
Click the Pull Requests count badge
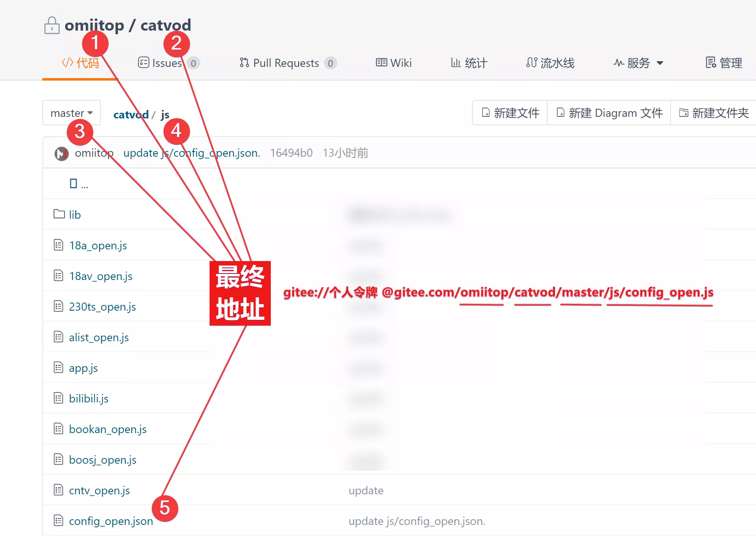point(330,63)
